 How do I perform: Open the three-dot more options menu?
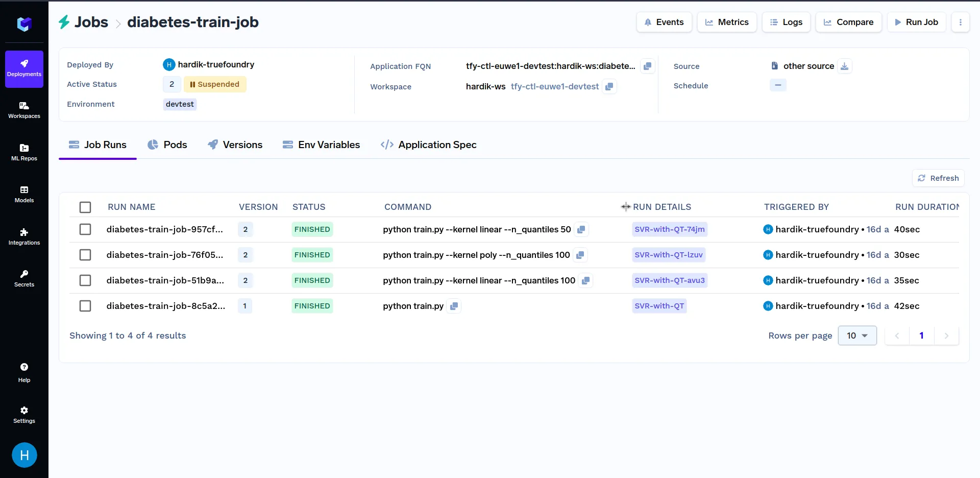coord(960,22)
